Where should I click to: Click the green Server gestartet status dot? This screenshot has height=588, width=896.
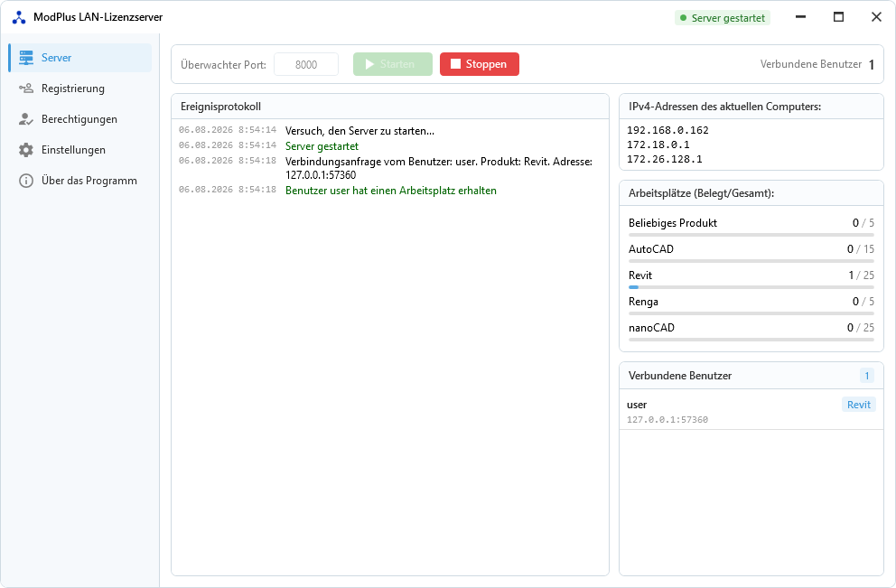point(683,18)
